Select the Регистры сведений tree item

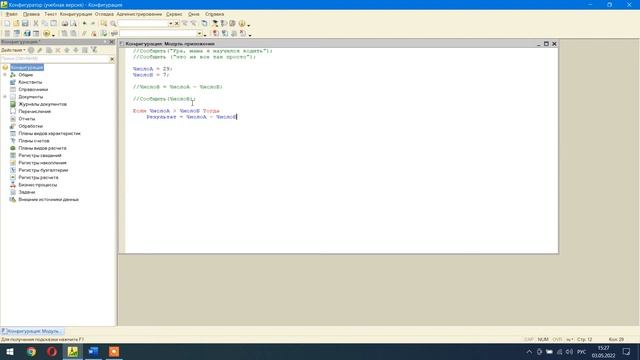(x=40, y=156)
